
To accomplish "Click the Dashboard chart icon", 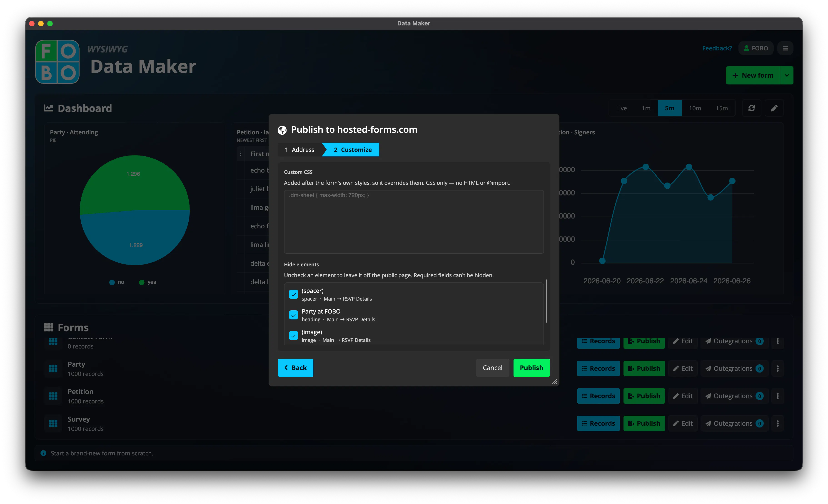I will (x=48, y=108).
